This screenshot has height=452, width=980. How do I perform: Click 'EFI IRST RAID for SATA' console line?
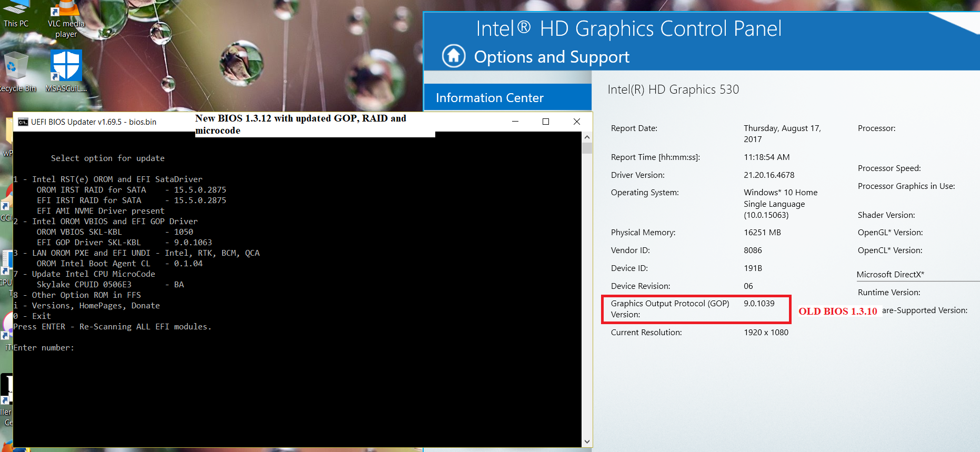tap(132, 200)
